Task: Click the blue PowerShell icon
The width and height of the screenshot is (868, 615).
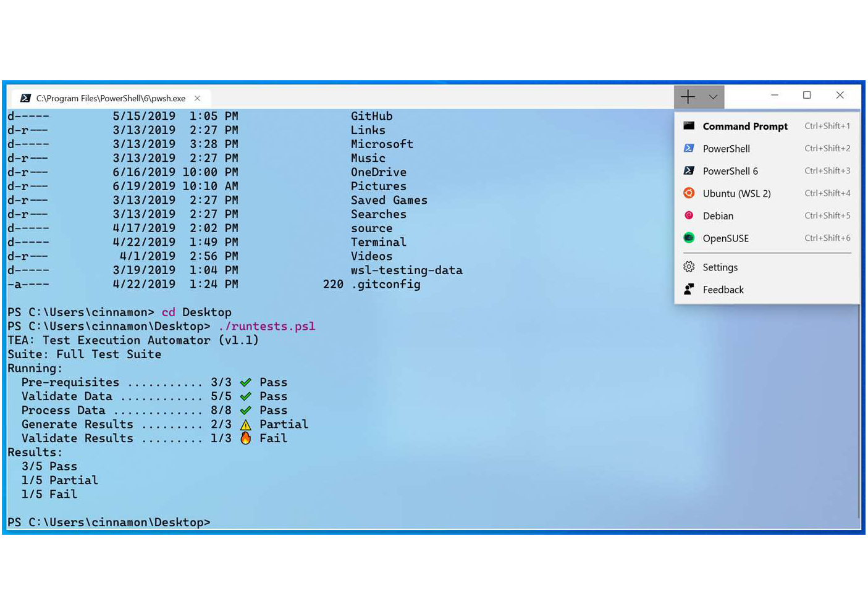Action: tap(689, 148)
